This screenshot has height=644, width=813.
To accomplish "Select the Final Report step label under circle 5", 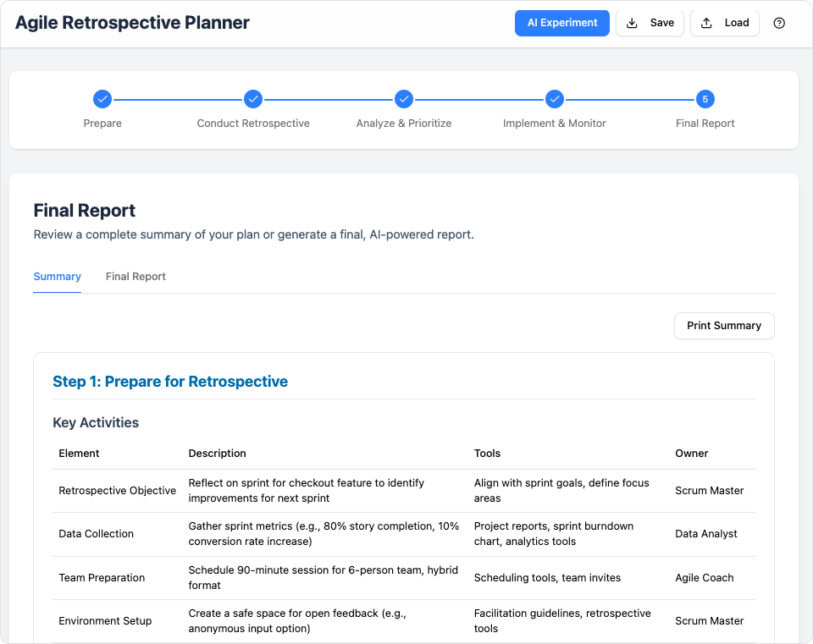I will point(705,124).
